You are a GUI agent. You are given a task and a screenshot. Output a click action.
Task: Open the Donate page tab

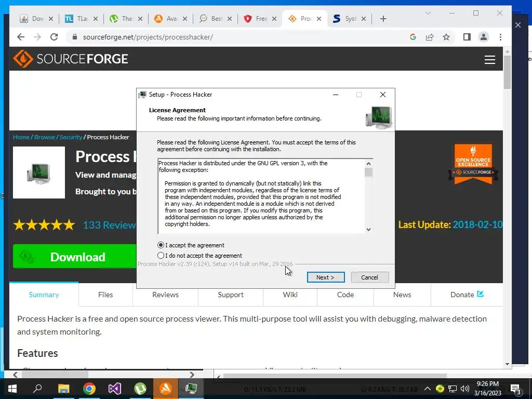point(467,295)
